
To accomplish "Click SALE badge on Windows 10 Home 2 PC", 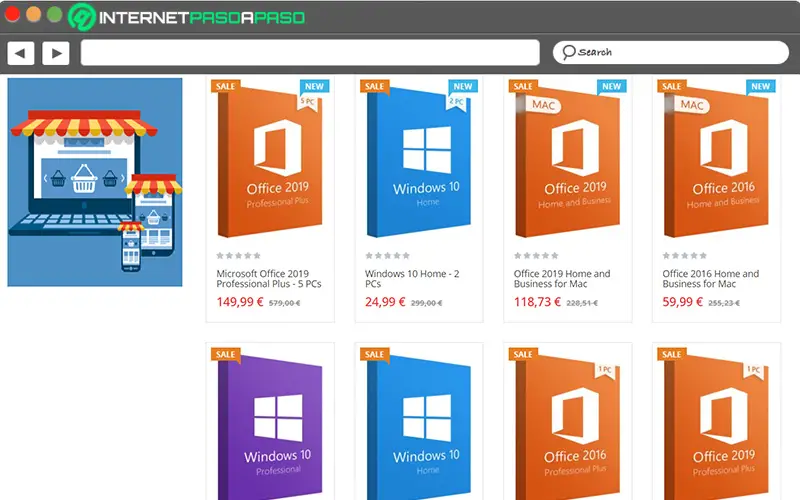I will (374, 86).
